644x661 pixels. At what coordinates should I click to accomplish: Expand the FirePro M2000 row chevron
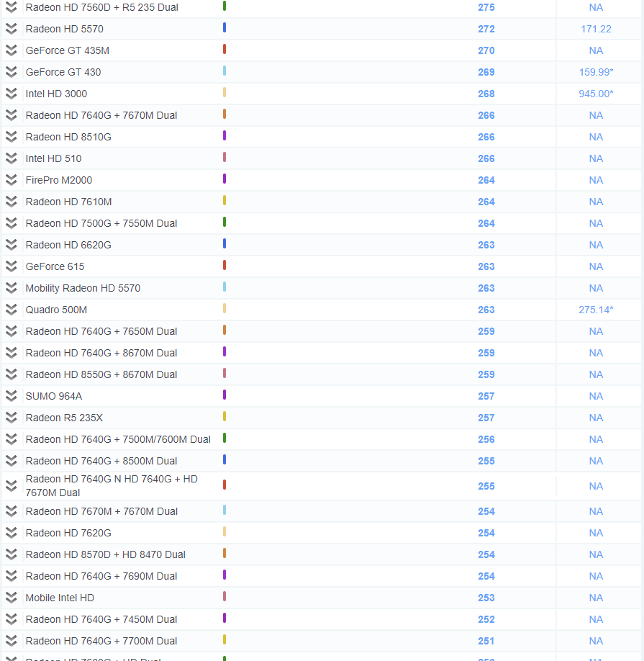point(12,180)
